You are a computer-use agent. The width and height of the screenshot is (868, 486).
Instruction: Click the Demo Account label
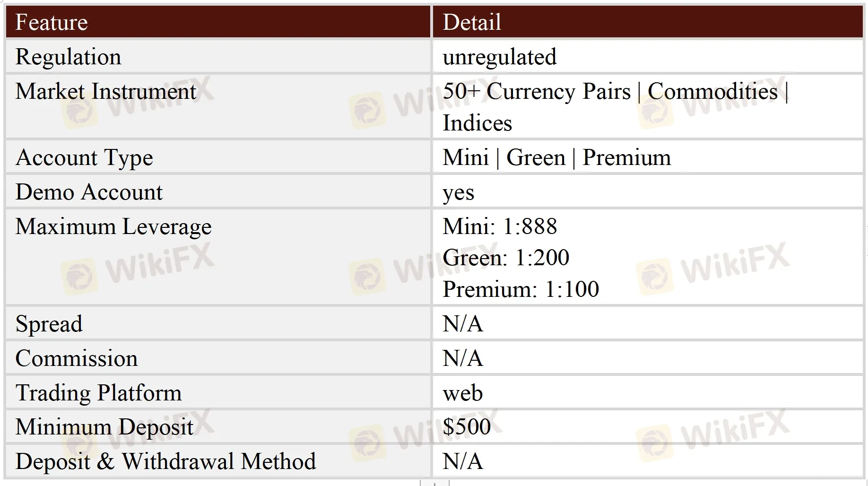coord(89,192)
